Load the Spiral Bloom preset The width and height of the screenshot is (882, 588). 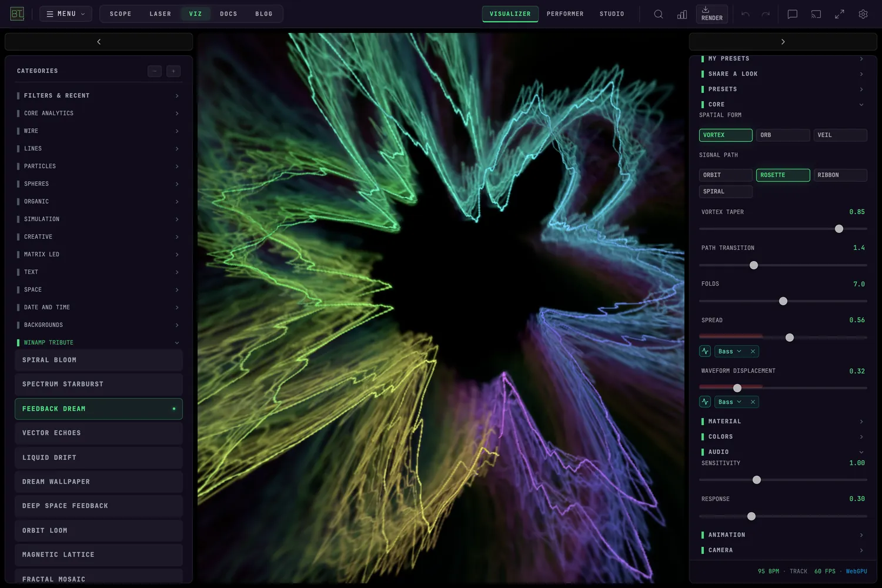pyautogui.click(x=99, y=360)
